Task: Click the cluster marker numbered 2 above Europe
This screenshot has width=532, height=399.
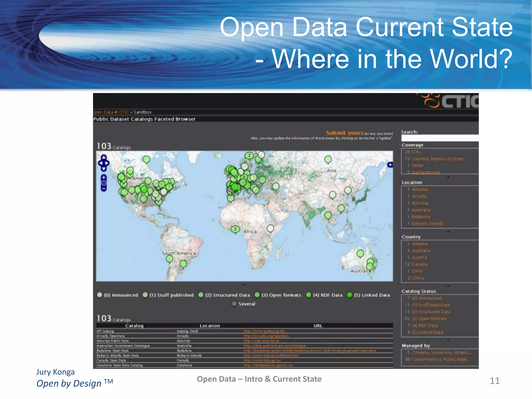Action: pyautogui.click(x=249, y=156)
